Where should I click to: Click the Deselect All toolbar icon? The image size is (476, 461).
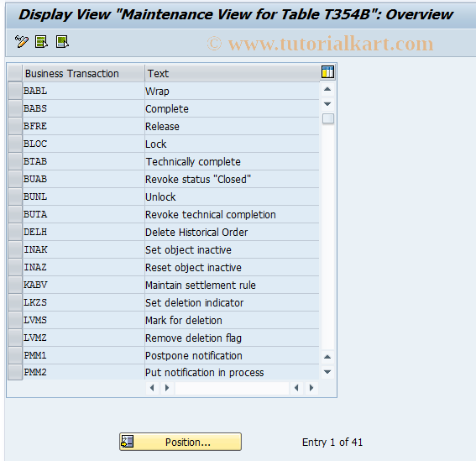coord(62,42)
